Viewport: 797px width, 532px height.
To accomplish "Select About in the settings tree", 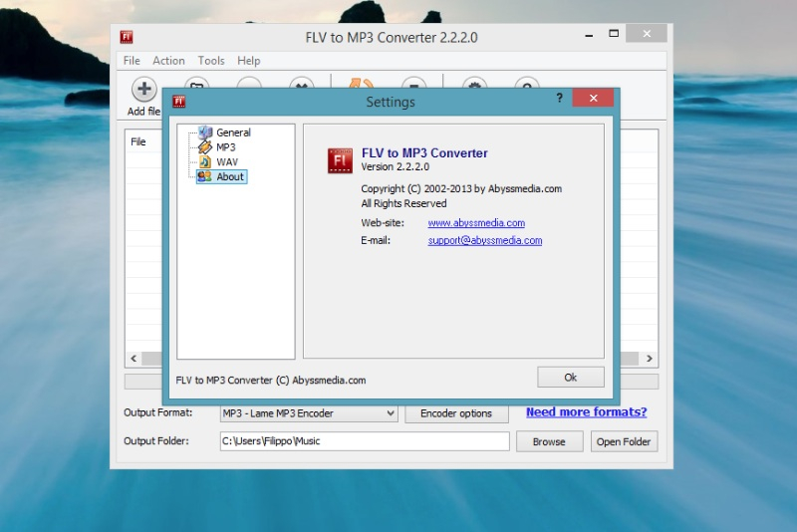I will [229, 176].
